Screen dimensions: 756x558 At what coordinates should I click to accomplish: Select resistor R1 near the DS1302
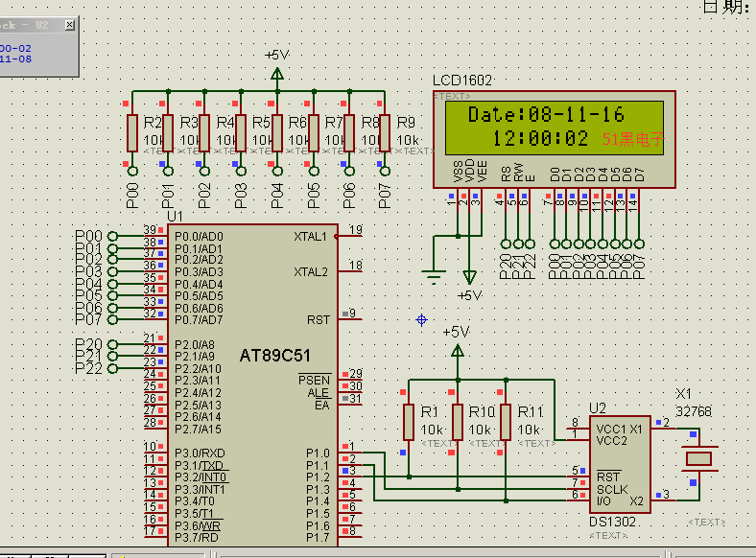(x=409, y=422)
